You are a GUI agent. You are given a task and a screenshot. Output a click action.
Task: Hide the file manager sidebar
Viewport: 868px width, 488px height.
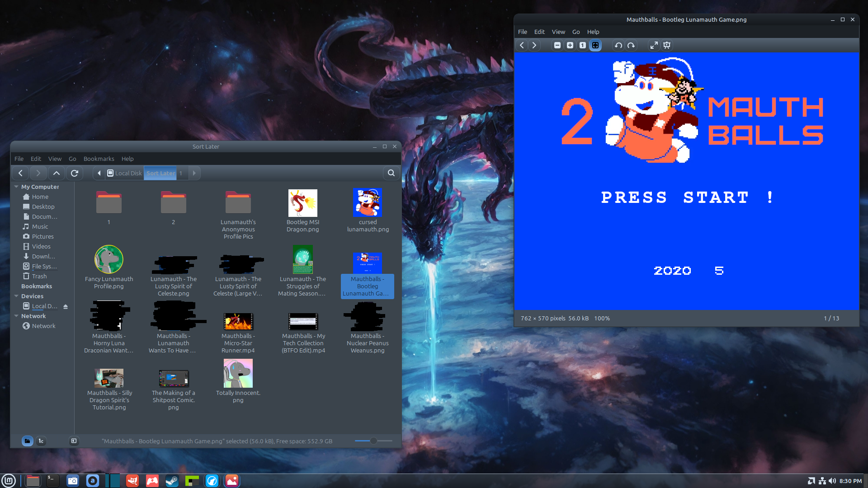[74, 441]
